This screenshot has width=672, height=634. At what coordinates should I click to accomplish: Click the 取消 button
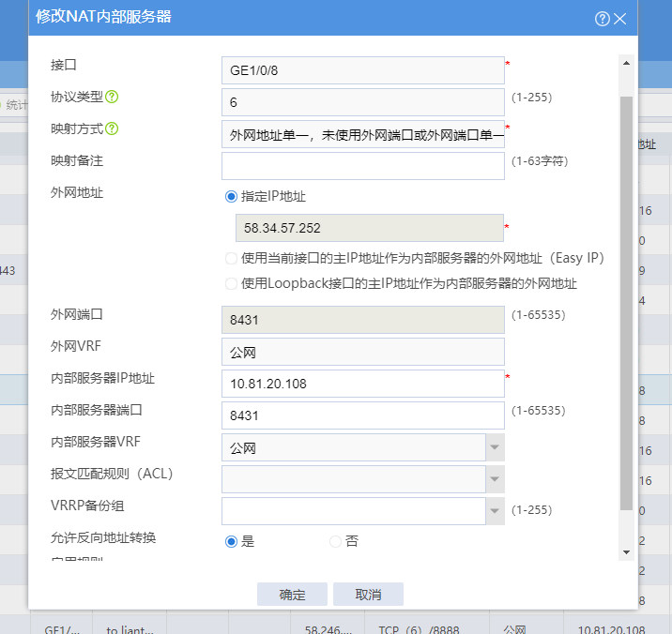pos(368,595)
